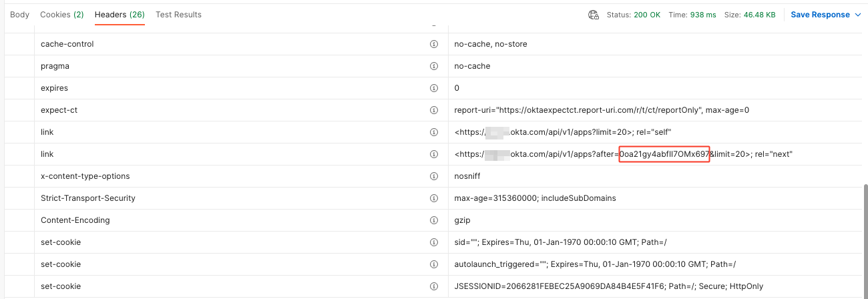Click the info icon for Content-Encoding
The height and width of the screenshot is (299, 868).
(433, 220)
